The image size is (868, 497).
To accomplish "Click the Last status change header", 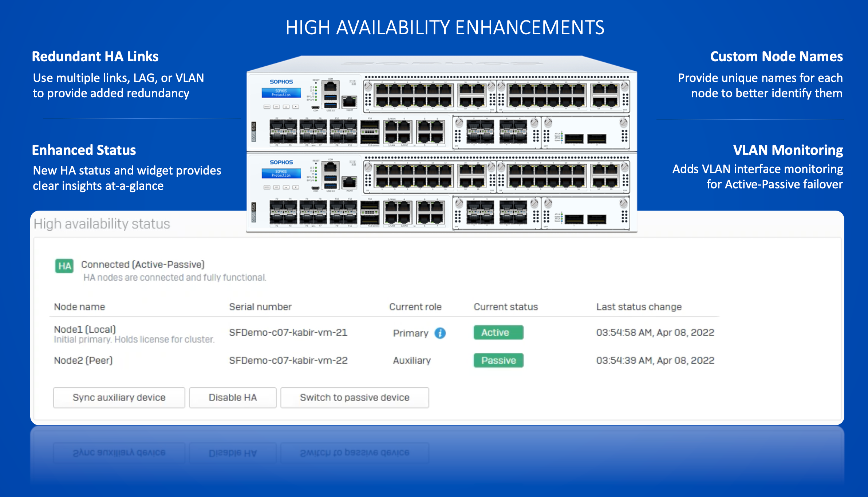I will (639, 307).
